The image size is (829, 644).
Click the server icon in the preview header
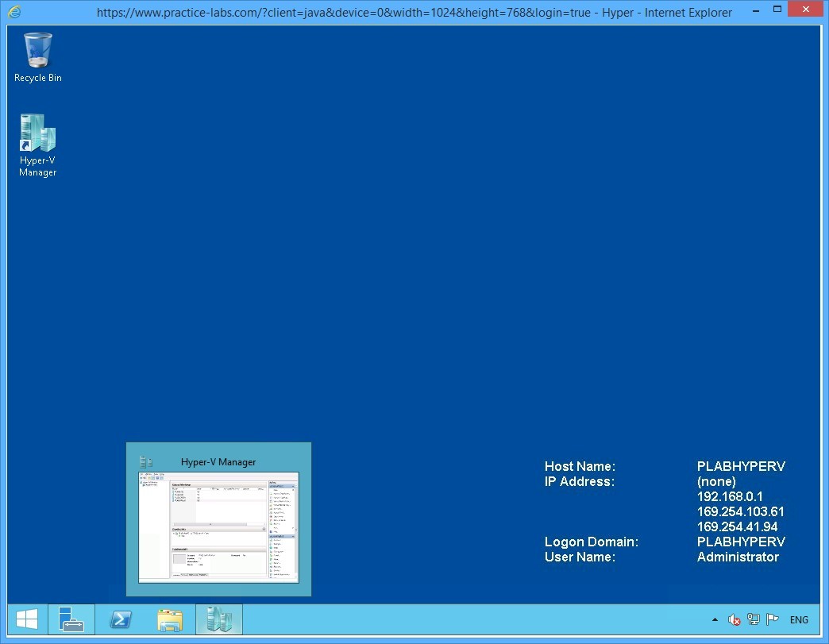(x=145, y=461)
